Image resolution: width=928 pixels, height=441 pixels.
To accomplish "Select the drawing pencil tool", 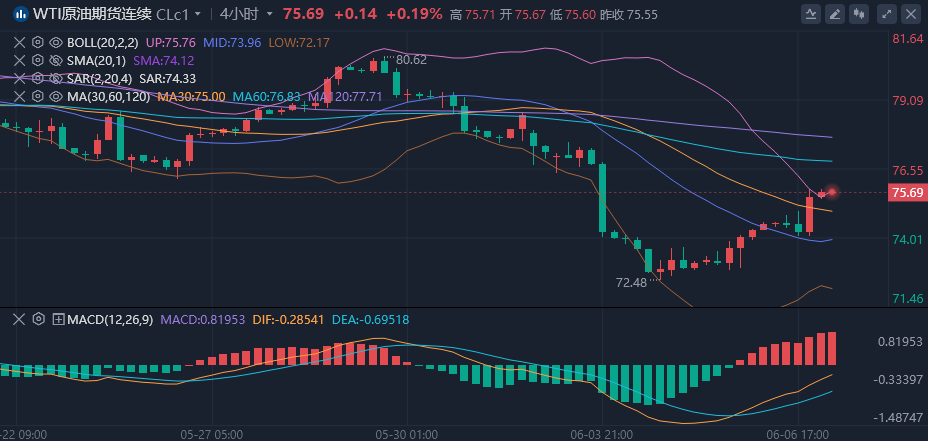I will pyautogui.click(x=833, y=14).
